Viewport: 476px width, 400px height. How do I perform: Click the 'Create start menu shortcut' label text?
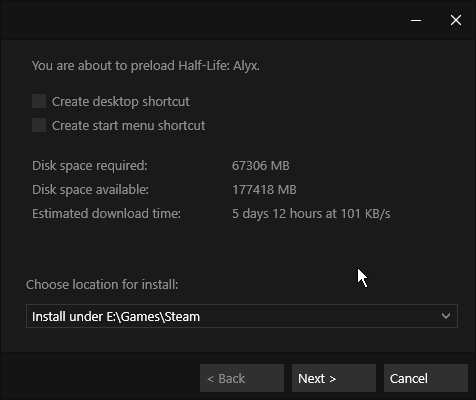tap(128, 125)
